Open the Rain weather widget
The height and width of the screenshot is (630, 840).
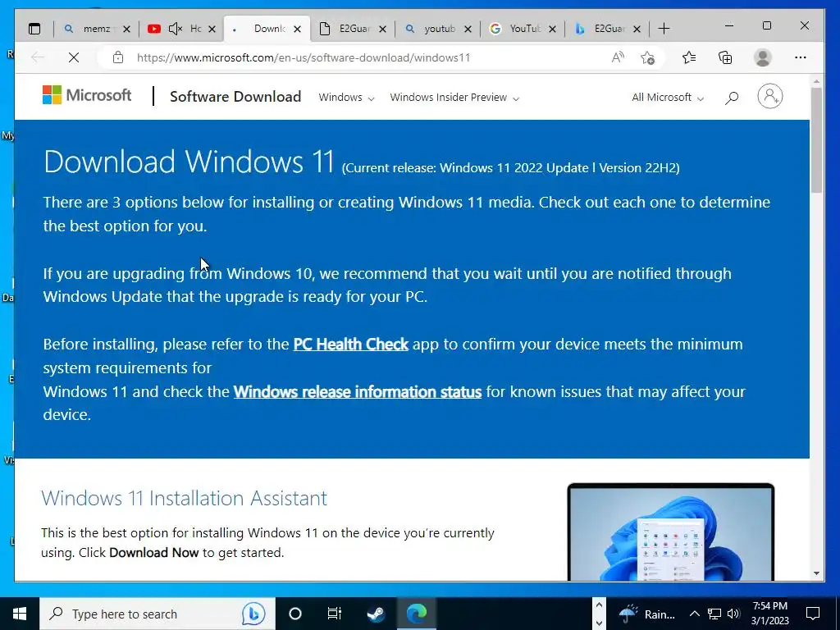646,614
